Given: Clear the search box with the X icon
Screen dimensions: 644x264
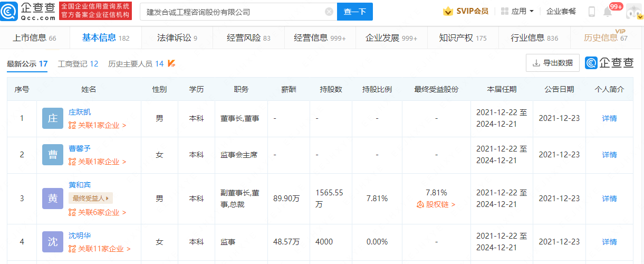Looking at the screenshot, I should click(x=329, y=12).
